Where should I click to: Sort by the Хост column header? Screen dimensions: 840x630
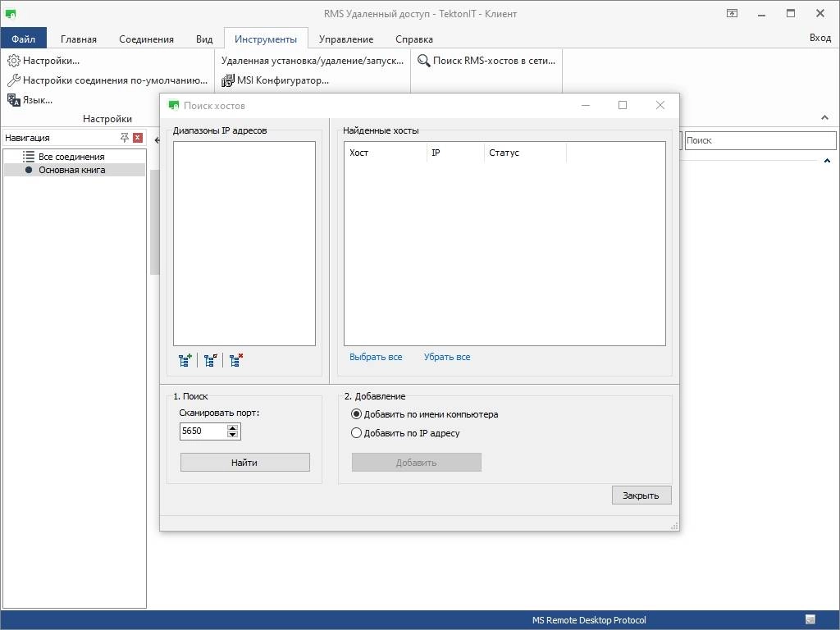[x=386, y=153]
